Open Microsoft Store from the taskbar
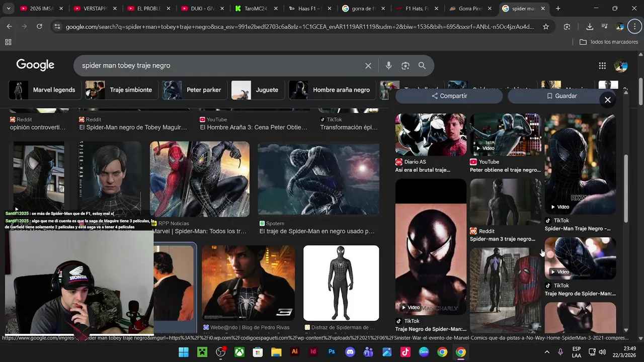 (258, 352)
